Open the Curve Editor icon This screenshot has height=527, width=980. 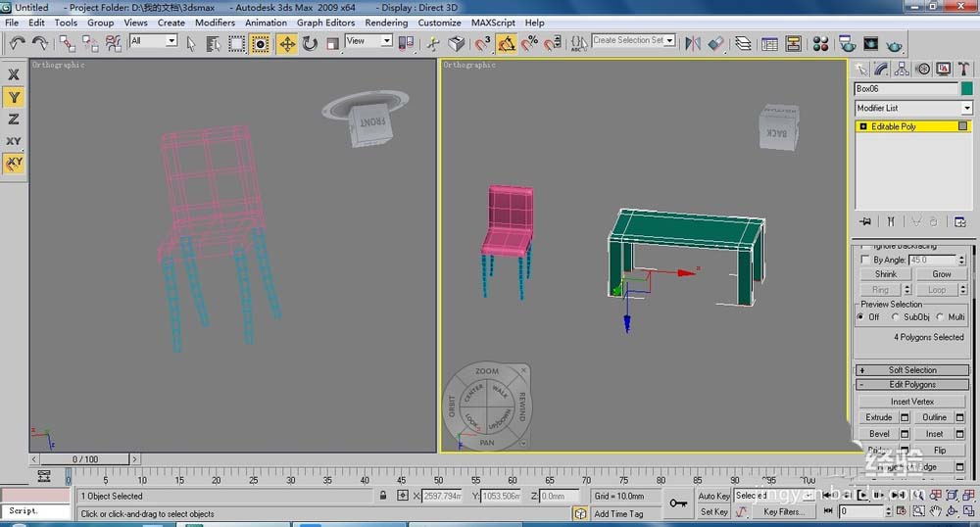[770, 43]
